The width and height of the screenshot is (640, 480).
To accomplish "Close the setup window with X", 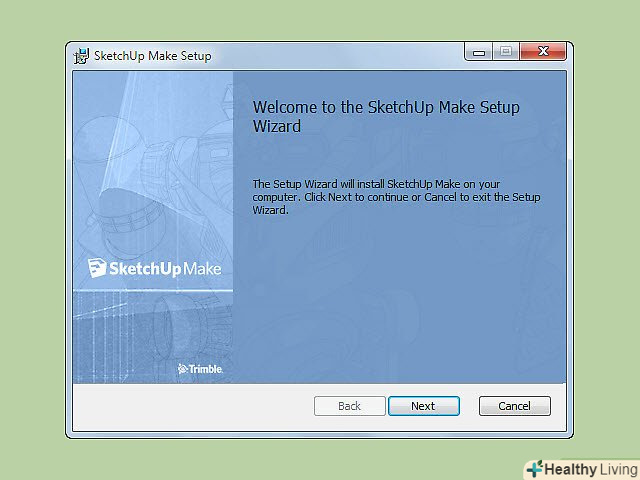I will [543, 52].
